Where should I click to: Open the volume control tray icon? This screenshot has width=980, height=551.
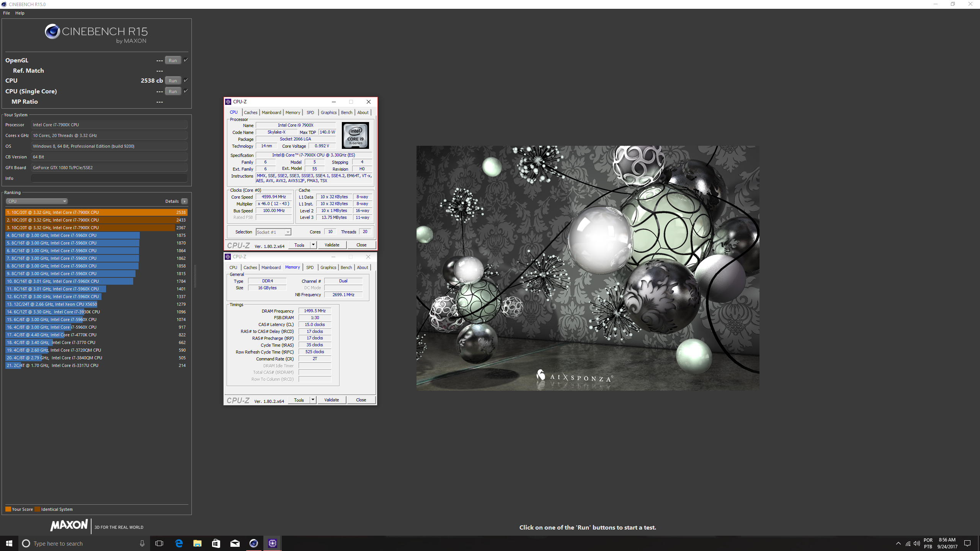(916, 543)
